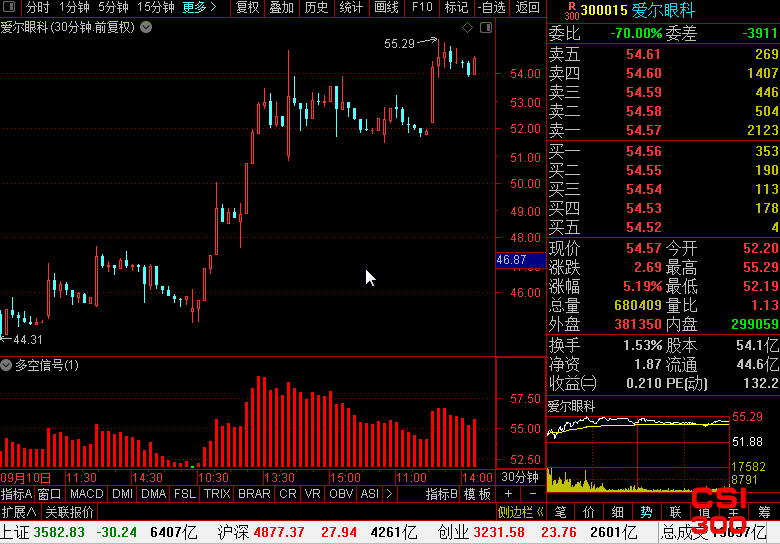780x544 pixels.
Task: Click the 55.29 high price label on chart
Action: 399,44
